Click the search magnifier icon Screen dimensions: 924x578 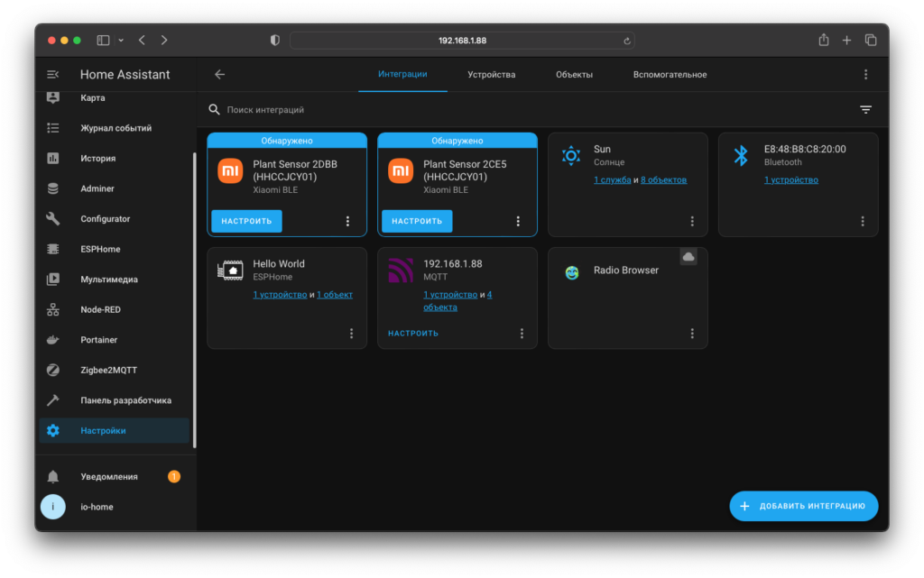(x=214, y=109)
